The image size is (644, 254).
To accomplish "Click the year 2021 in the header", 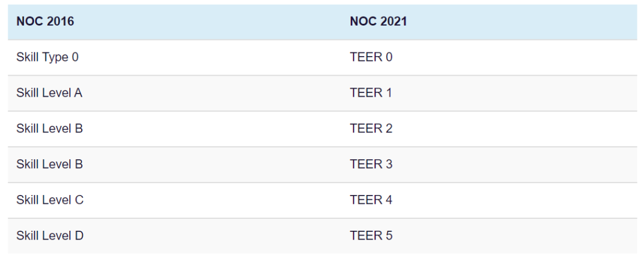I will [394, 22].
